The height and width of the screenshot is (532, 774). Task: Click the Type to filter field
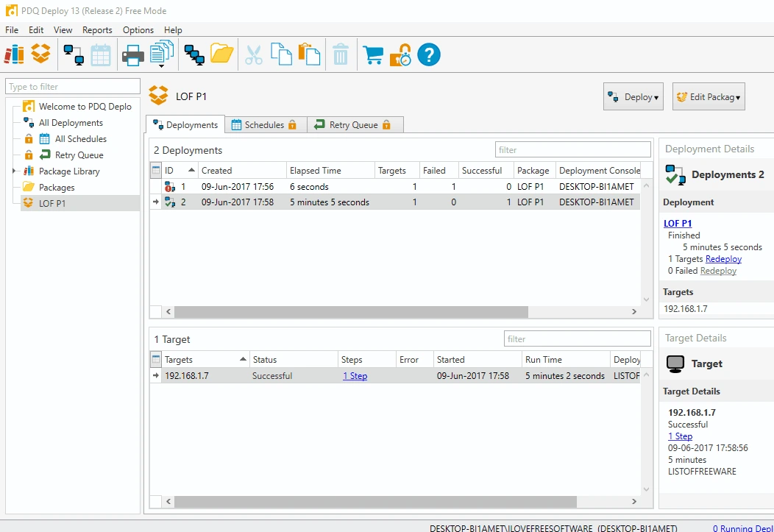click(73, 86)
